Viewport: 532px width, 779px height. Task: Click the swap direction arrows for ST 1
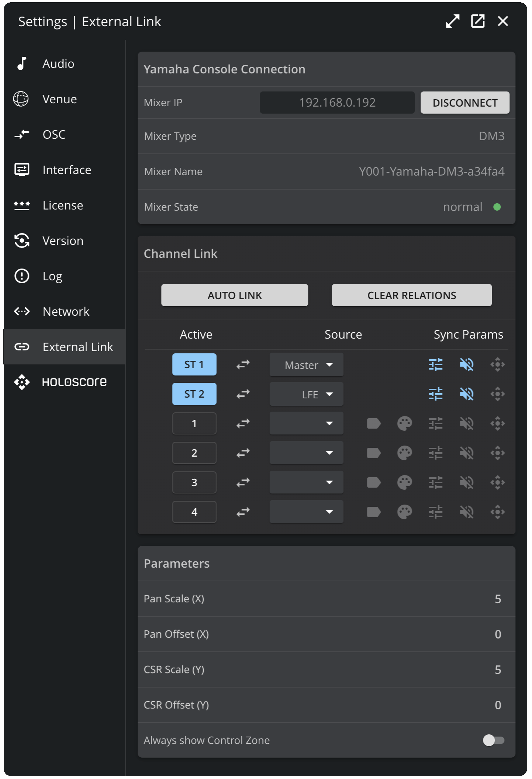243,364
